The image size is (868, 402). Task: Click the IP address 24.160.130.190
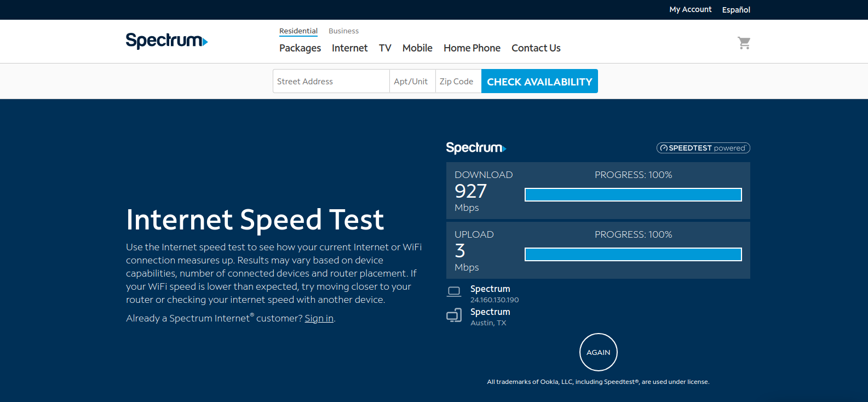[x=495, y=300]
